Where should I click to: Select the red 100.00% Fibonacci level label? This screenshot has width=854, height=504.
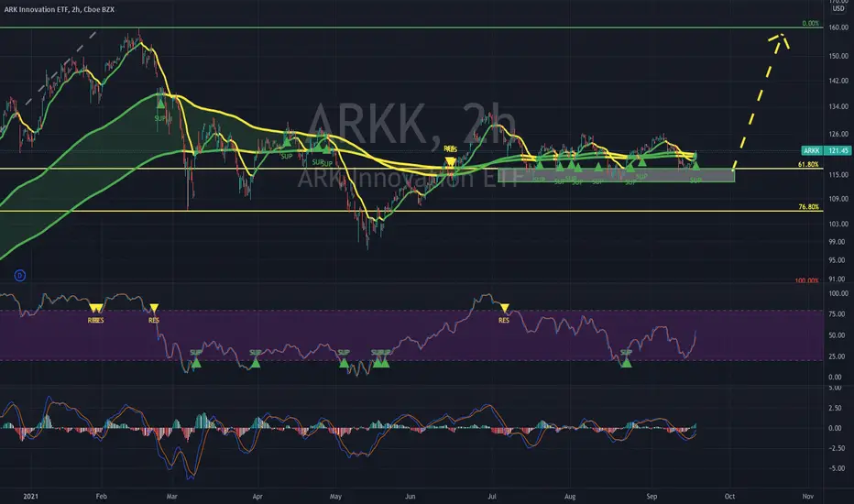806,280
